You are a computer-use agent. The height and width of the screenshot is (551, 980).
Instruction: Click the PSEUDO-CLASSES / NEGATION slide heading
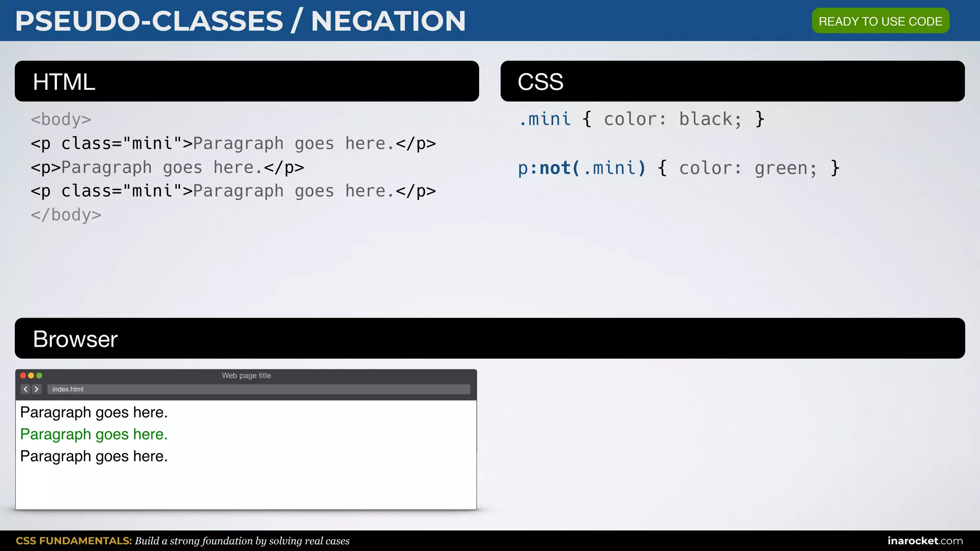tap(240, 21)
